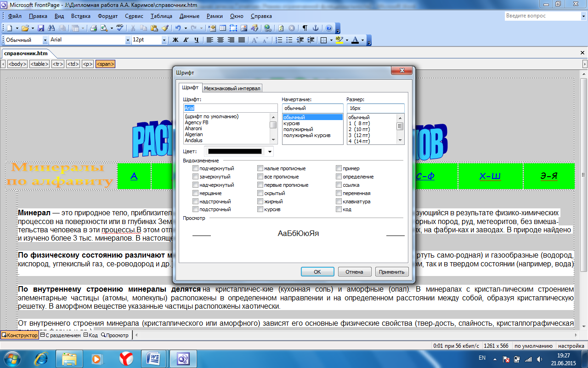Viewport: 588px width, 368px height.
Task: Expand the highlight color dropdown arrow
Action: pos(347,40)
